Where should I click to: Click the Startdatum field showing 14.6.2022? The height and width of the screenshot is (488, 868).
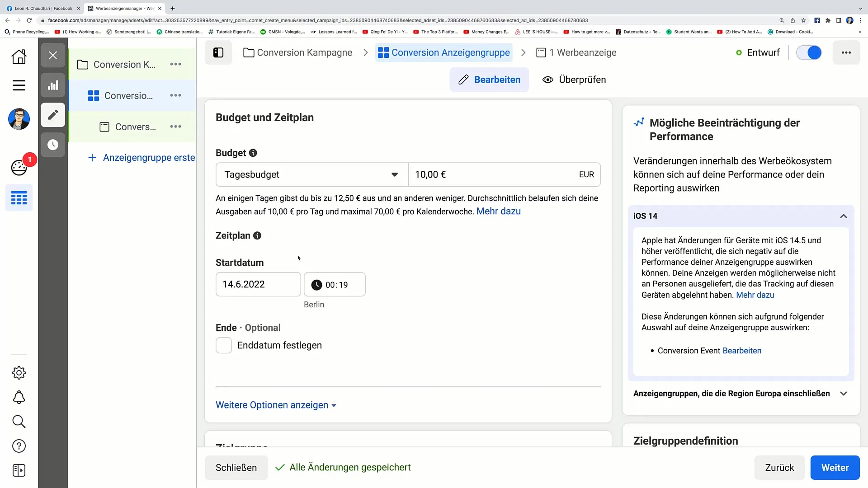tap(258, 284)
